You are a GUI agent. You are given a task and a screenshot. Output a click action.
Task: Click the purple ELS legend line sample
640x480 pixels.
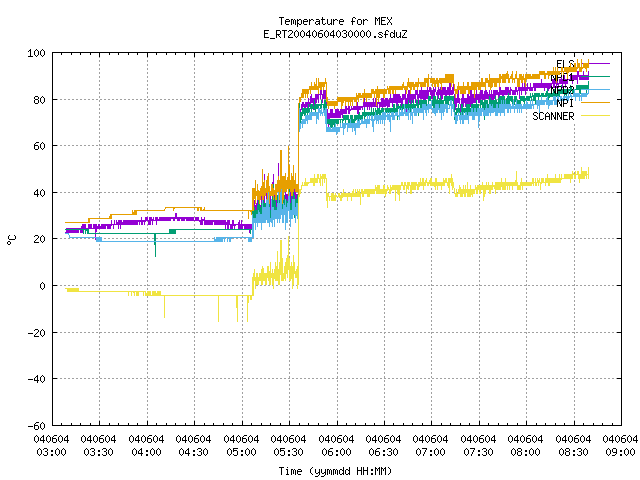pos(596,64)
